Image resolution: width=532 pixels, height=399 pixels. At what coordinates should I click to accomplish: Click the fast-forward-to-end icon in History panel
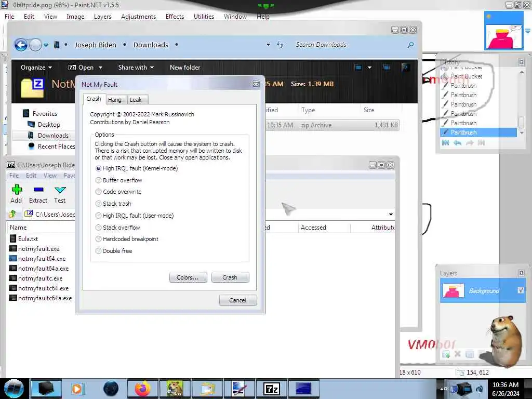(x=481, y=143)
